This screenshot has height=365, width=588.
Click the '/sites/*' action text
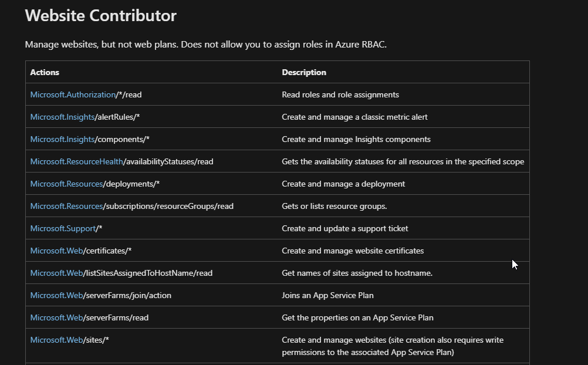96,340
